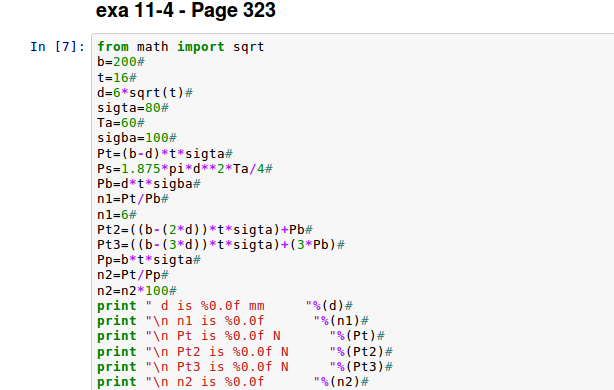Place cursor on the b=200# line

coord(121,62)
